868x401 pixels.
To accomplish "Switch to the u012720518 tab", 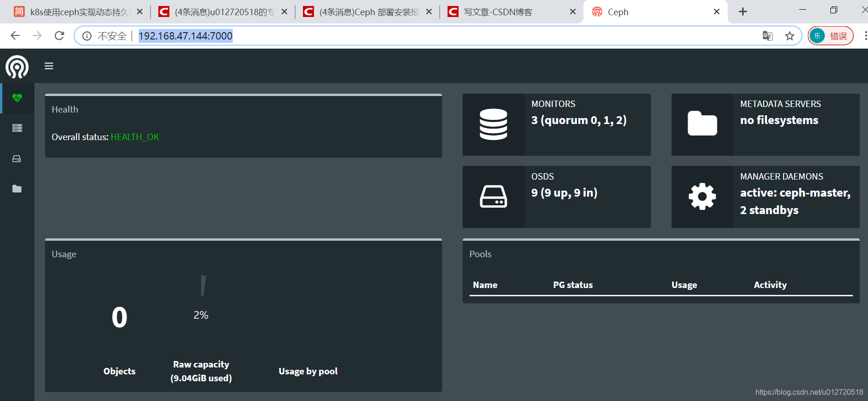I will pyautogui.click(x=223, y=12).
